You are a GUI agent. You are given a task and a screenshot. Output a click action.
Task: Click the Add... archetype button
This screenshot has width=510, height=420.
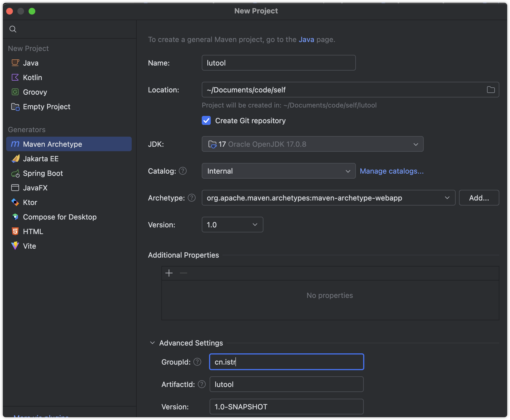coord(479,198)
